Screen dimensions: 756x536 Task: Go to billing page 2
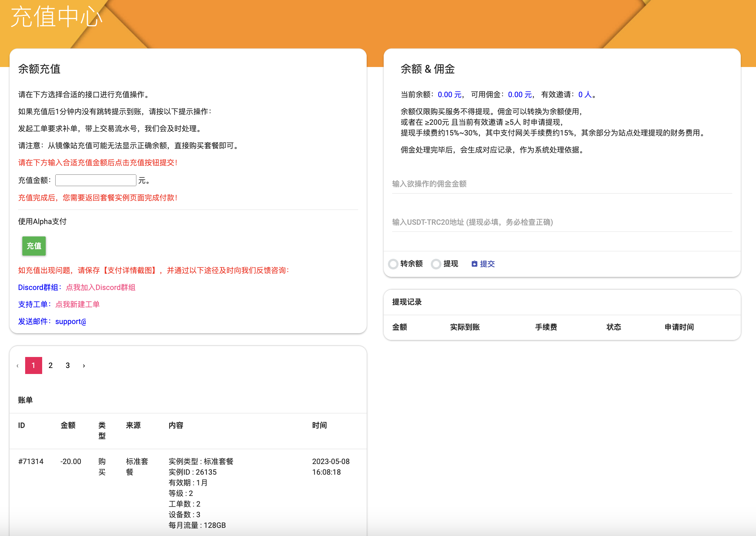point(51,365)
